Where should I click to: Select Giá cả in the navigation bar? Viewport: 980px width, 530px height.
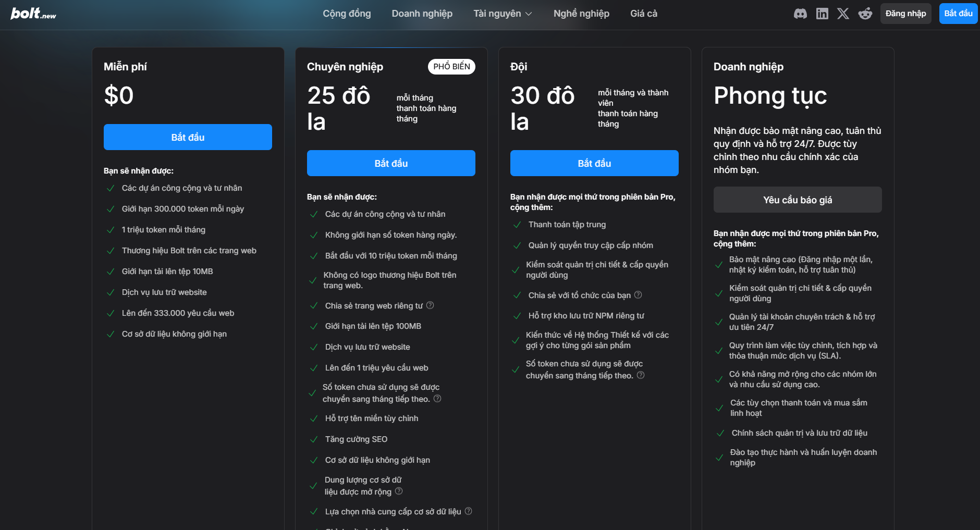pyautogui.click(x=643, y=14)
